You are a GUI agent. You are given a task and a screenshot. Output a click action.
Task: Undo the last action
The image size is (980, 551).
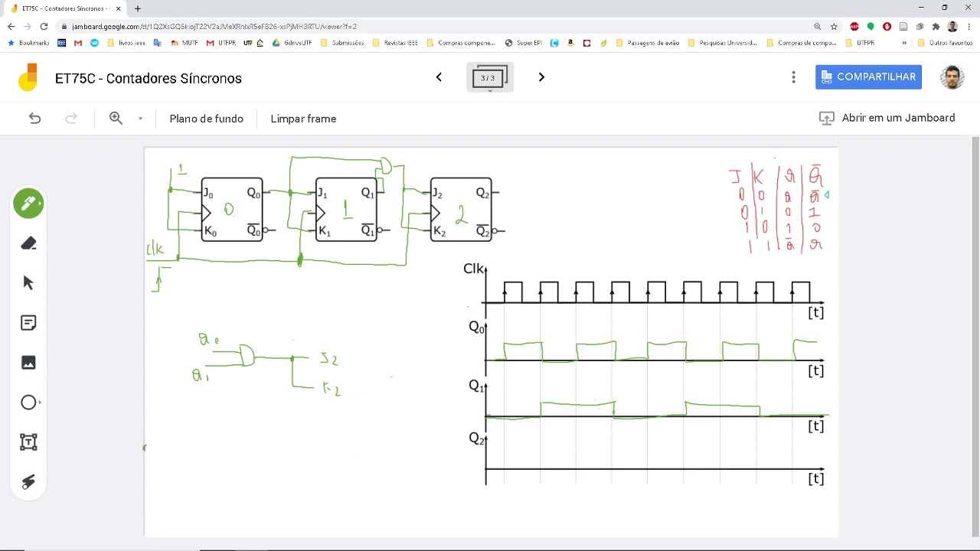(x=34, y=118)
